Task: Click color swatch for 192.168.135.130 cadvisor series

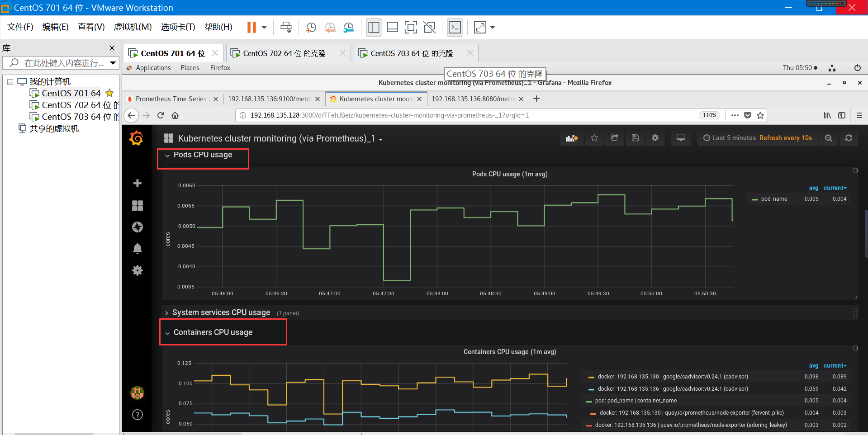Action: click(591, 377)
